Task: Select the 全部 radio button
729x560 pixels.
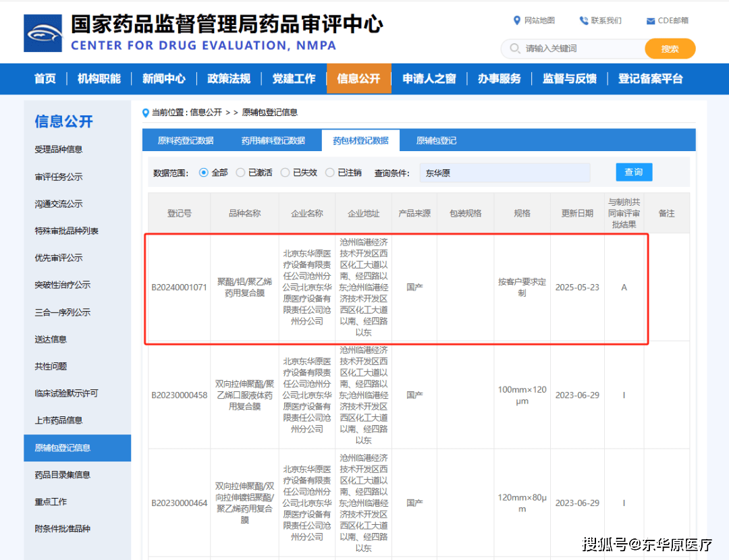Action: (x=204, y=173)
